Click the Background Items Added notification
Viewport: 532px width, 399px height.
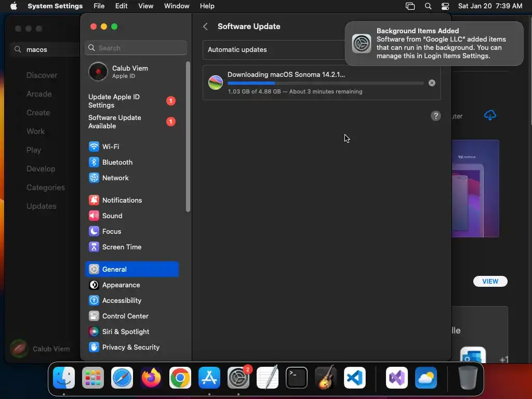pos(434,44)
